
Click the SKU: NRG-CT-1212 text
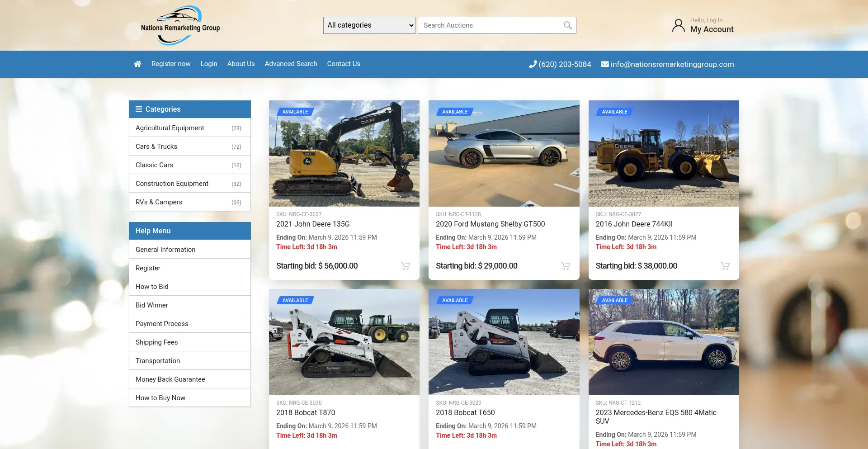point(618,403)
